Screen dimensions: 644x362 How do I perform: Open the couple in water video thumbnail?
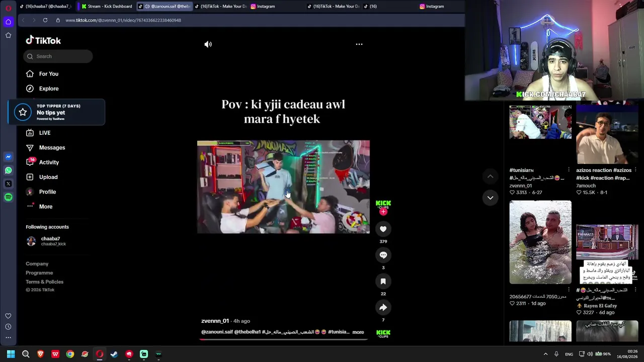pos(540,242)
